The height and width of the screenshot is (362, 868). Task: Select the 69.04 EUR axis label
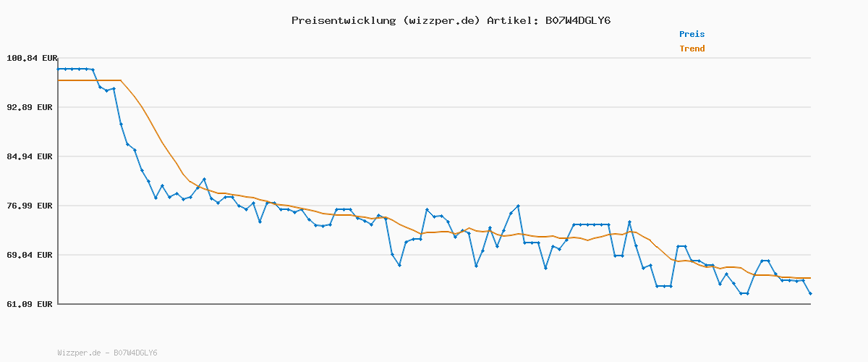tap(31, 255)
